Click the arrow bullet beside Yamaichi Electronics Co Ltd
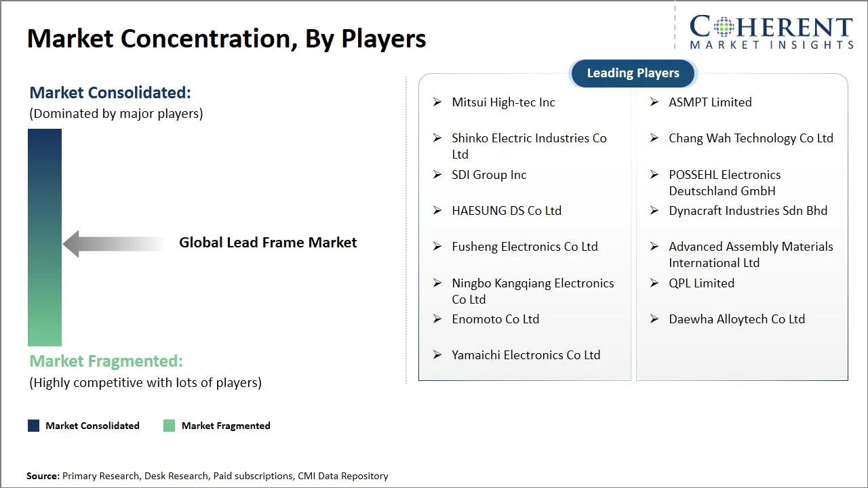The width and height of the screenshot is (868, 488). 437,355
